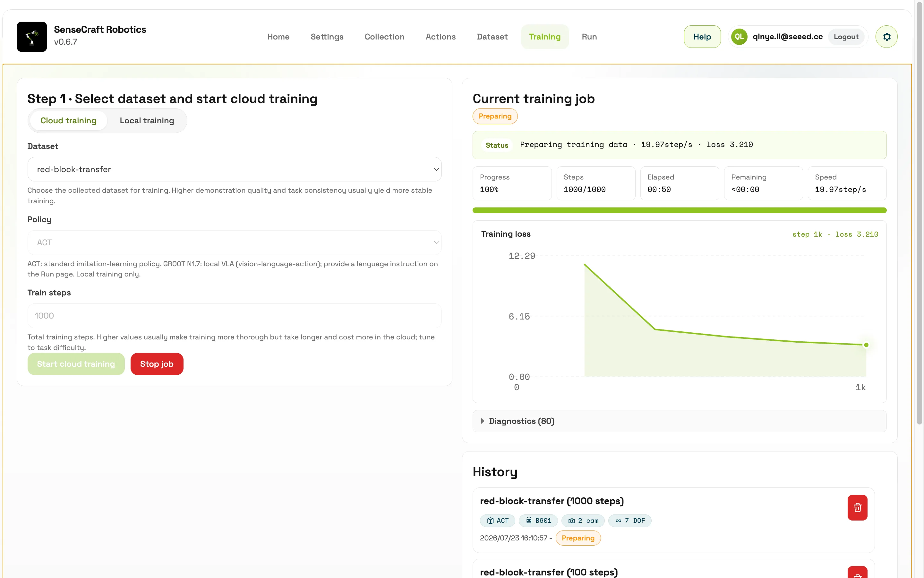
Task: Click Start cloud training button
Action: click(x=76, y=364)
